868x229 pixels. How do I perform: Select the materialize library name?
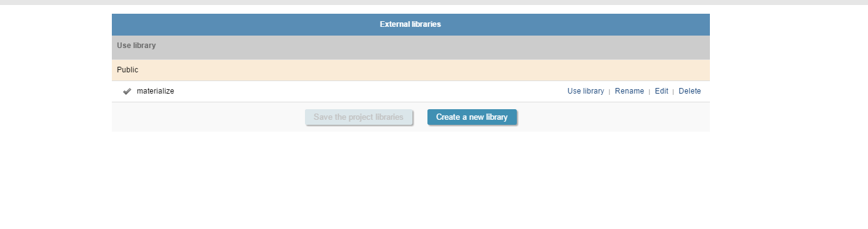click(x=156, y=91)
